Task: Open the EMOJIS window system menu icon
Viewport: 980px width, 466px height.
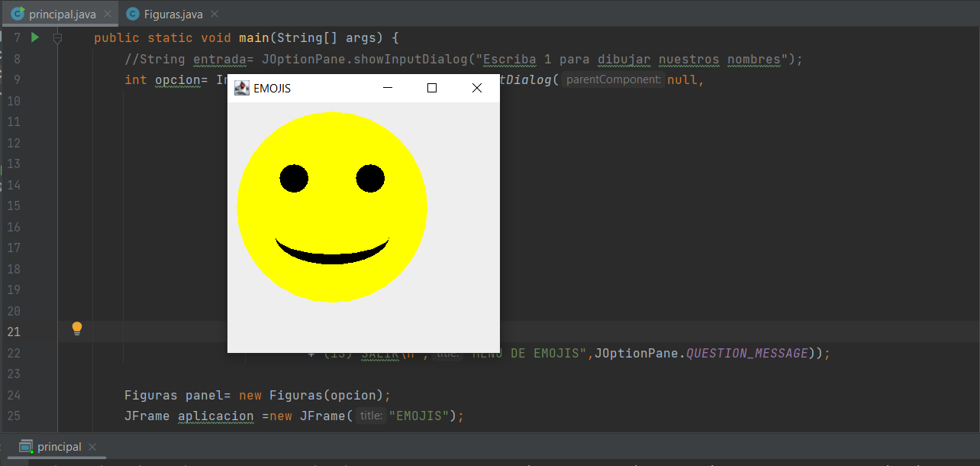Action: pos(242,87)
